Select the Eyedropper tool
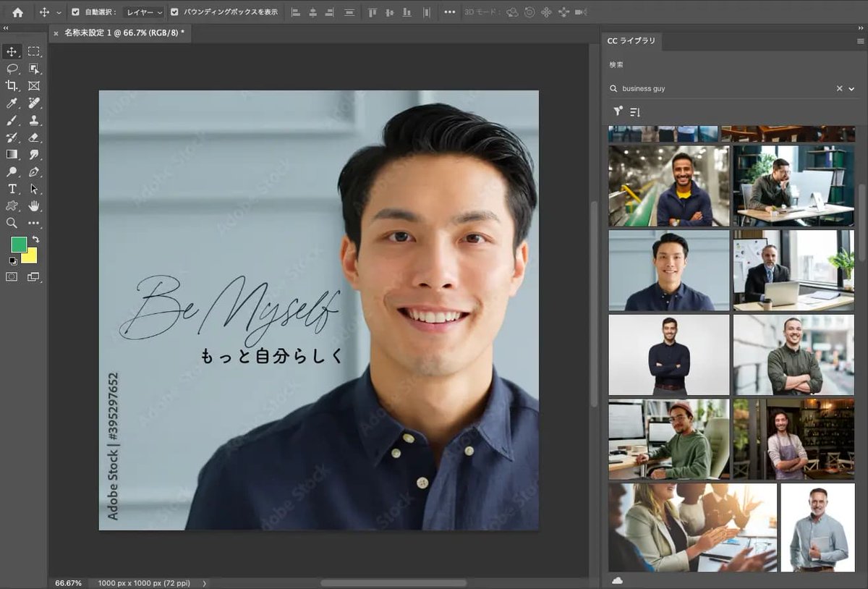 tap(12, 103)
